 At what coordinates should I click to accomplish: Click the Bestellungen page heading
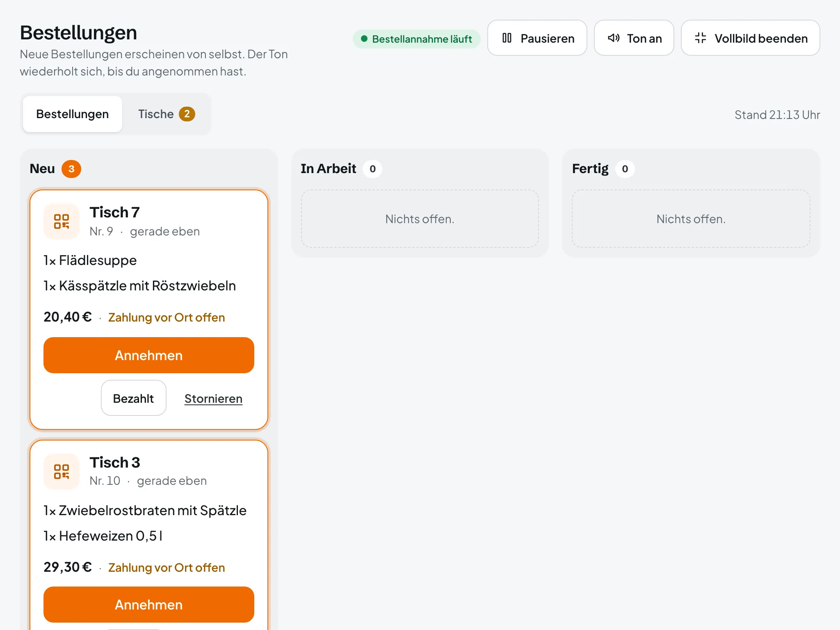coord(78,33)
